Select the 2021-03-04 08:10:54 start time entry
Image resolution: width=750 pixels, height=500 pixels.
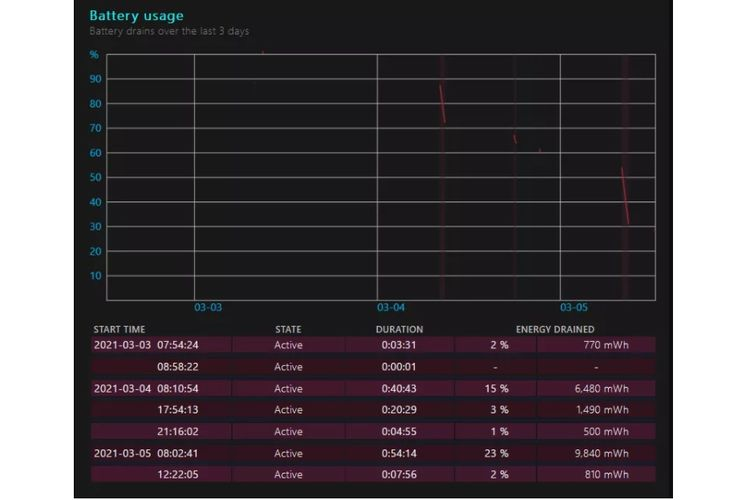(x=162, y=388)
